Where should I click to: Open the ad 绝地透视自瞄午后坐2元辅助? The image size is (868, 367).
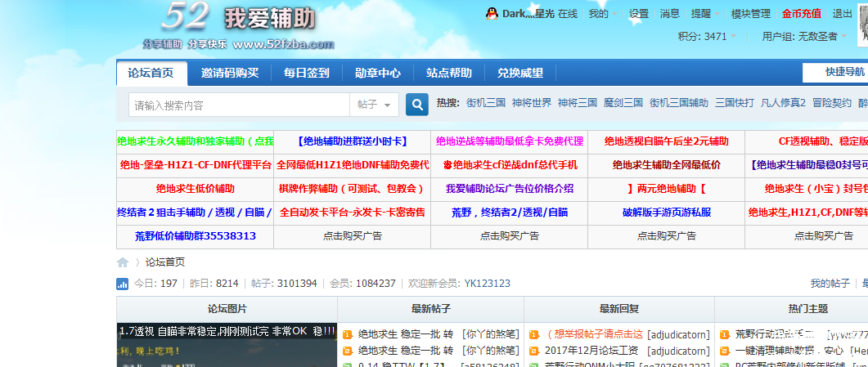667,141
